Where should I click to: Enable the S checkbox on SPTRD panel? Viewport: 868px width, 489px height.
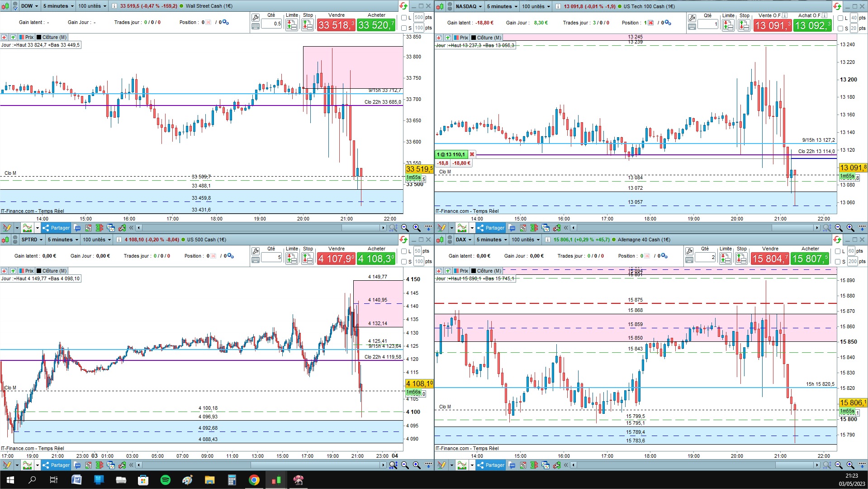404,262
